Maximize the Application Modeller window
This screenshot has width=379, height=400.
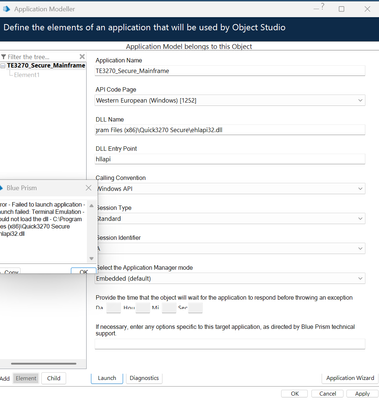pos(341,9)
